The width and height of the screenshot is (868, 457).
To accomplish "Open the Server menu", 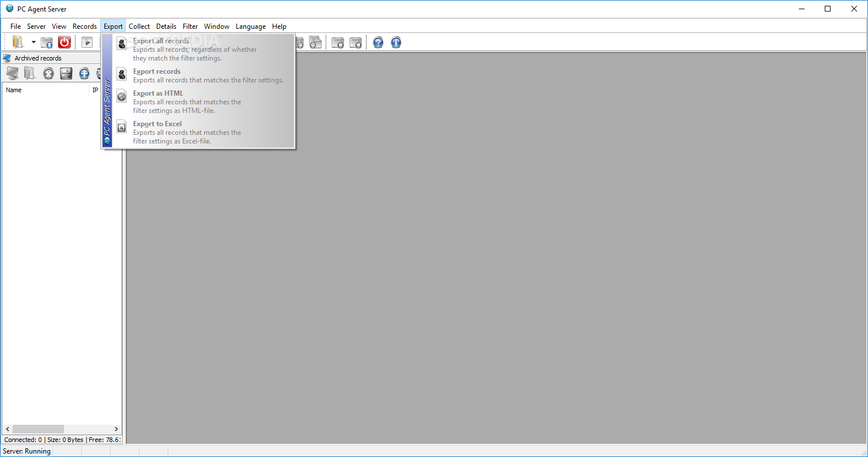I will [x=36, y=27].
